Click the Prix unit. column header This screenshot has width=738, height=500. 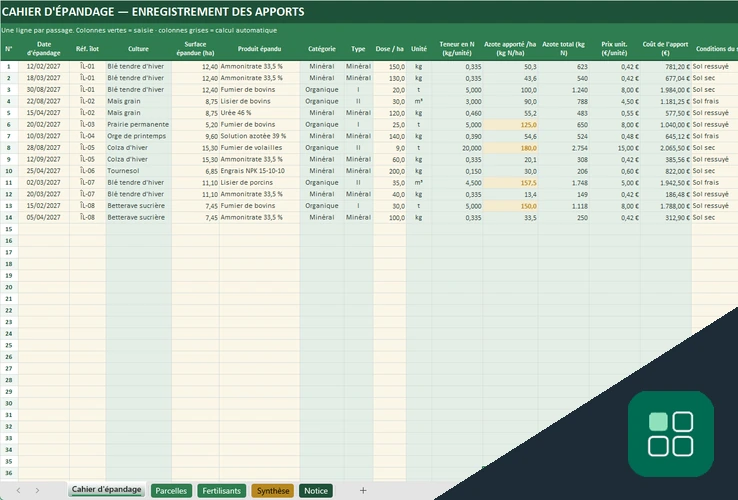(x=614, y=48)
